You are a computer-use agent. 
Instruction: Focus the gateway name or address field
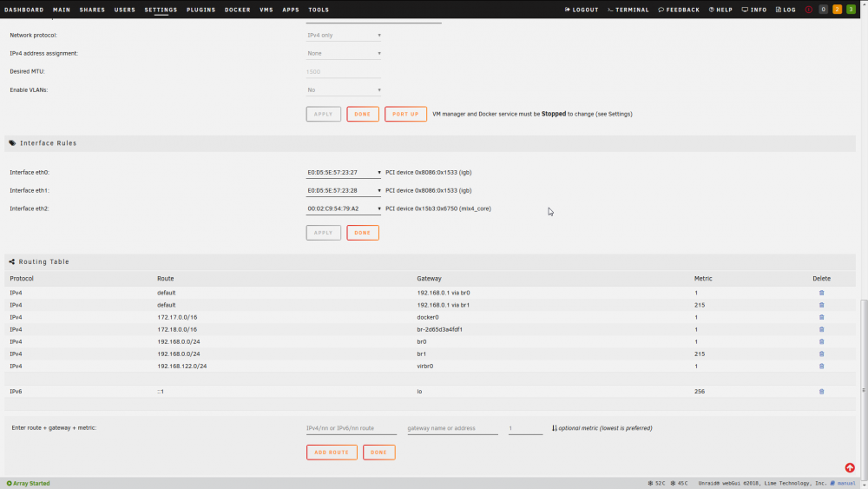tap(452, 428)
